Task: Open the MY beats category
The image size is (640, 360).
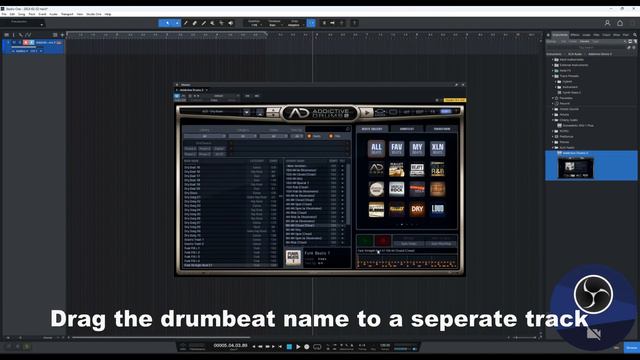Action: coord(417,149)
